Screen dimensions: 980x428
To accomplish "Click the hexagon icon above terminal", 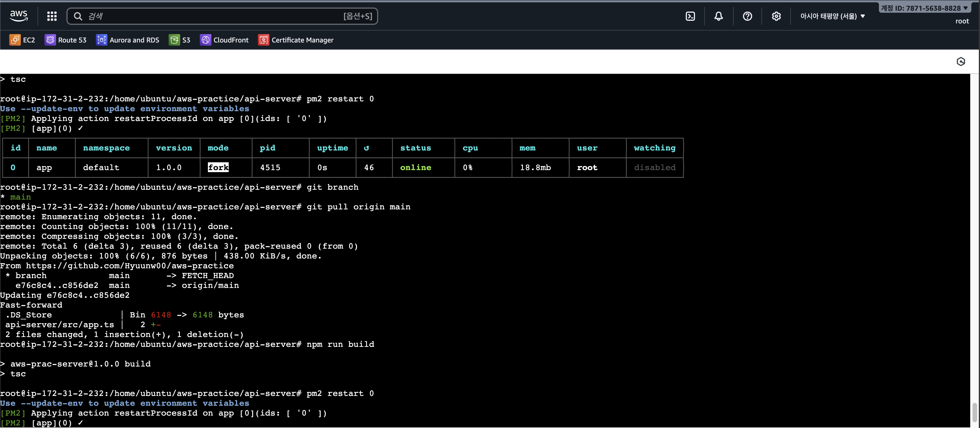I will tap(961, 62).
